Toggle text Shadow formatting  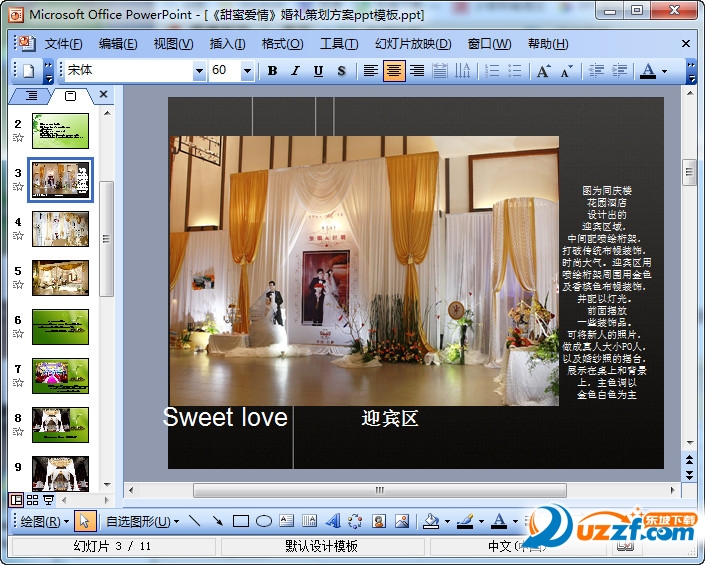click(341, 71)
